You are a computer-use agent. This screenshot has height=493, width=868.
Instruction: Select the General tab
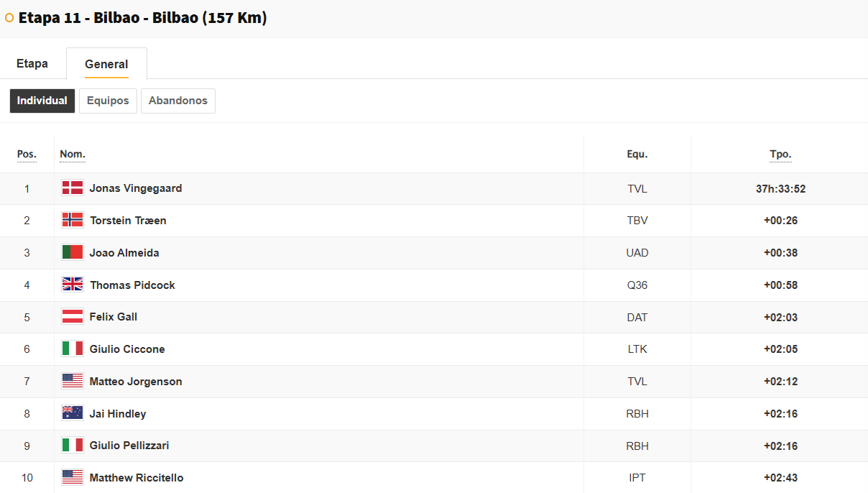106,64
